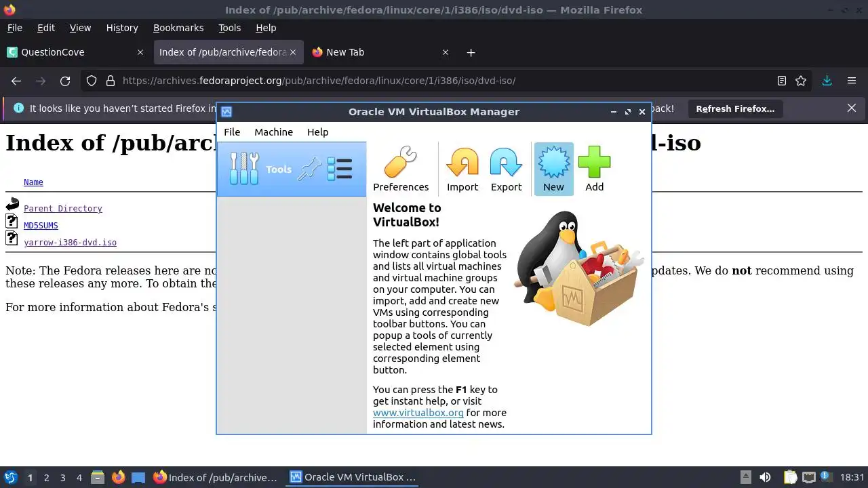Dismiss the Firefox refresh notification bar
The height and width of the screenshot is (488, 868).
point(852,108)
